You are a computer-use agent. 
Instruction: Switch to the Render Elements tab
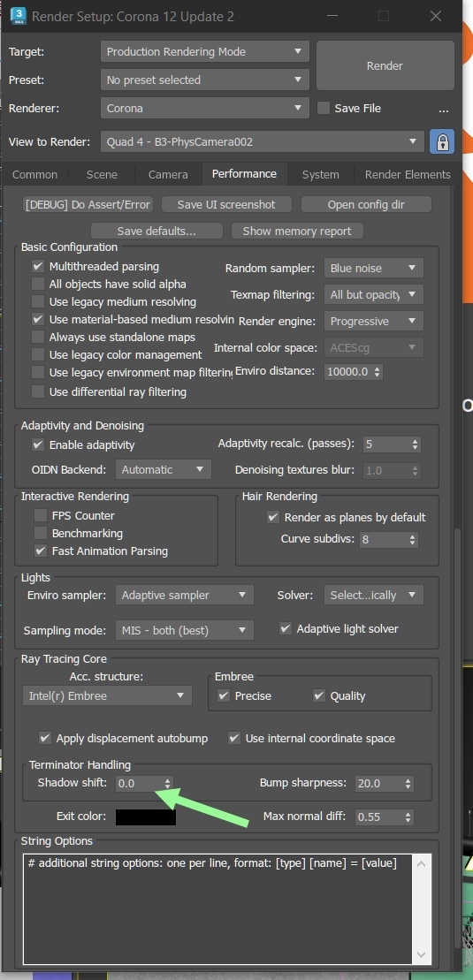tap(408, 174)
